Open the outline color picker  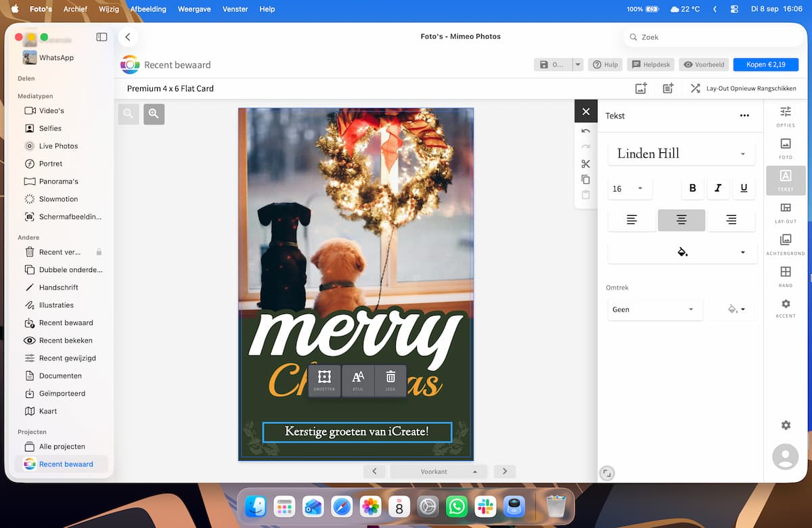736,309
